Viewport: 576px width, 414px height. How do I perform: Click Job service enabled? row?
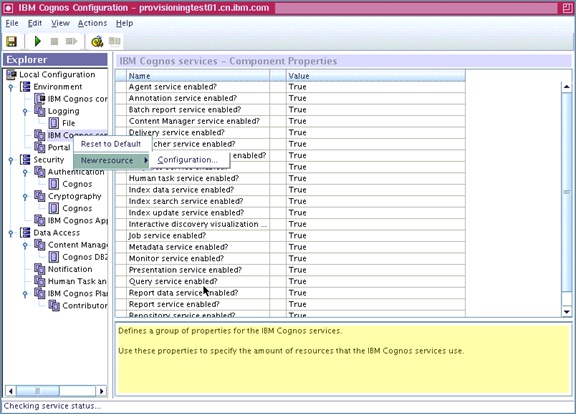290,235
